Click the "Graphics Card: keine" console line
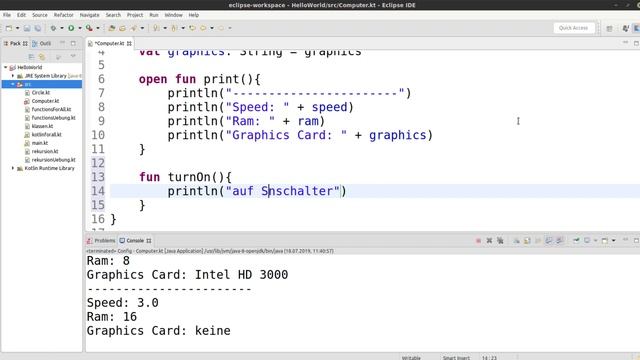Viewport: 640px width, 360px height. coord(158,331)
